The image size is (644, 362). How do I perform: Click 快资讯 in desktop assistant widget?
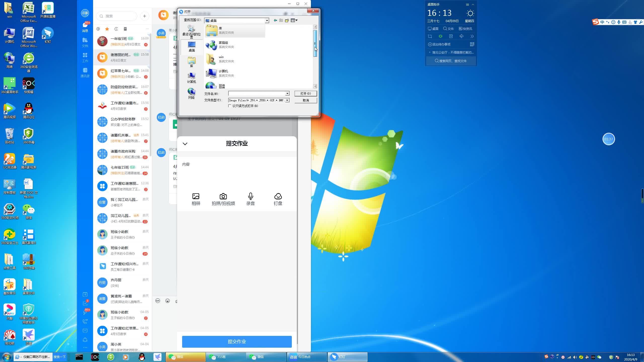click(465, 29)
